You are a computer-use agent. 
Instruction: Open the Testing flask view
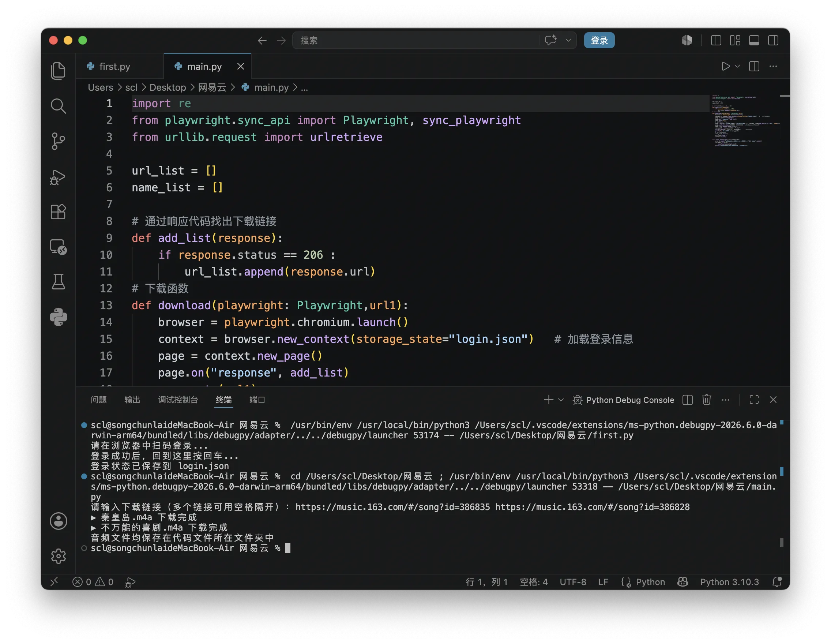pyautogui.click(x=58, y=282)
